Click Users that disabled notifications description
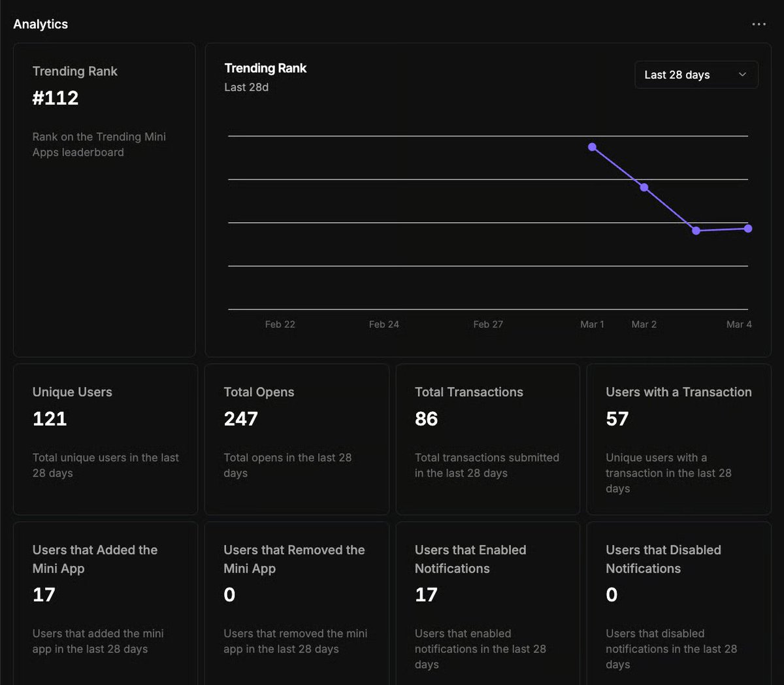 pos(671,649)
